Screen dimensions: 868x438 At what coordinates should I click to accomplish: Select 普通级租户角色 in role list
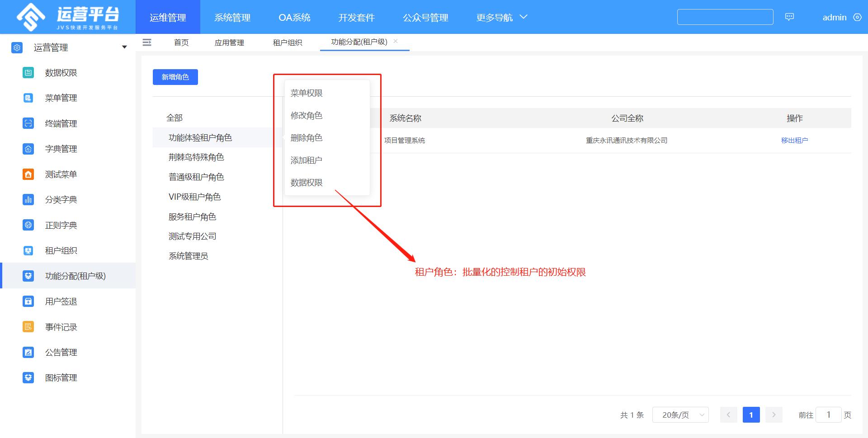click(196, 177)
